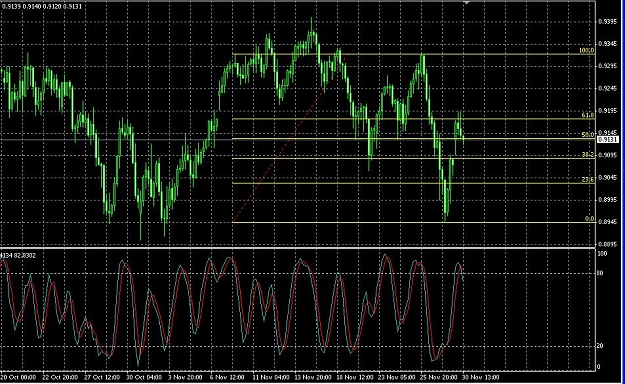The height and width of the screenshot is (384, 625).
Task: Click price scale value 0.8895
Action: click(608, 244)
